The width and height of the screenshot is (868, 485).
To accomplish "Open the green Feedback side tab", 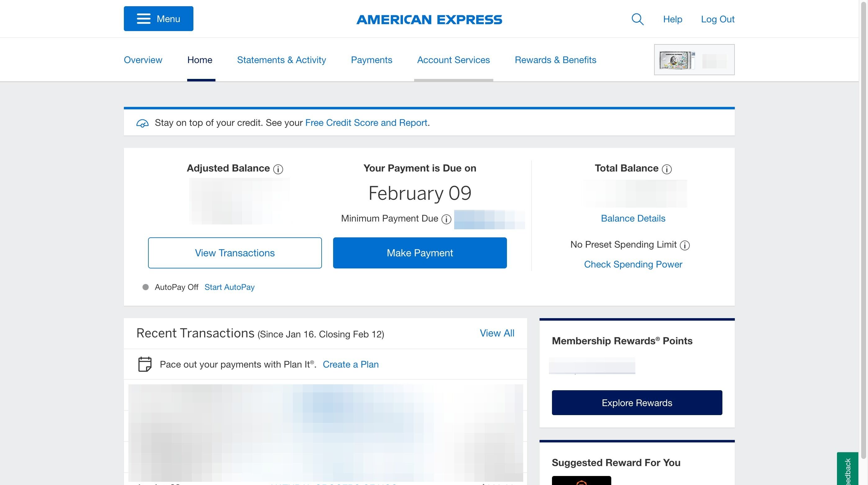I will 848,470.
